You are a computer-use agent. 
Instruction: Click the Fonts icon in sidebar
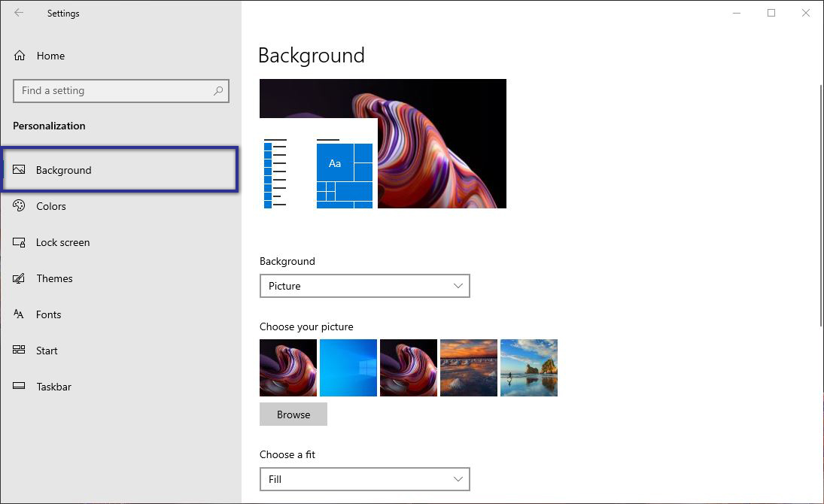click(x=18, y=314)
